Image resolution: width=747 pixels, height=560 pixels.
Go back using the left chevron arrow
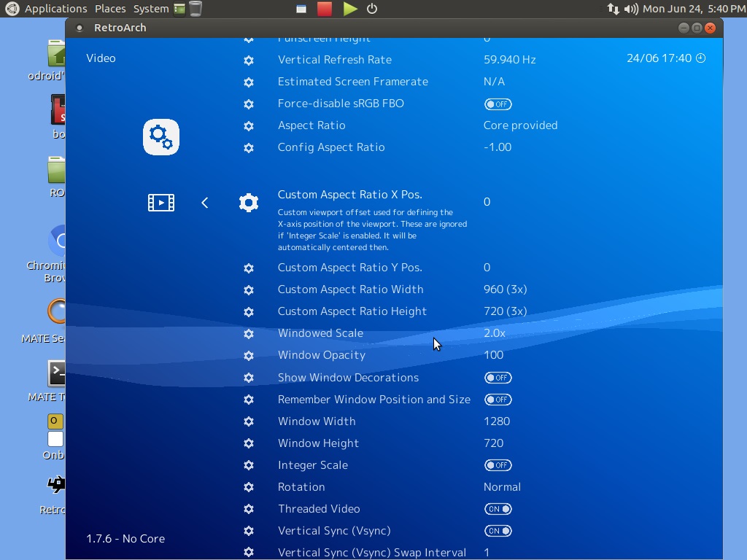(x=205, y=203)
